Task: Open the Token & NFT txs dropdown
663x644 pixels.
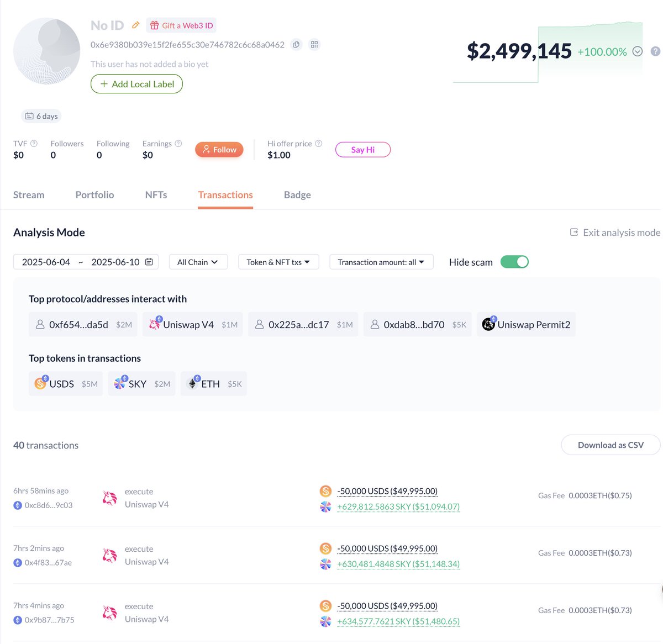Action: point(278,262)
